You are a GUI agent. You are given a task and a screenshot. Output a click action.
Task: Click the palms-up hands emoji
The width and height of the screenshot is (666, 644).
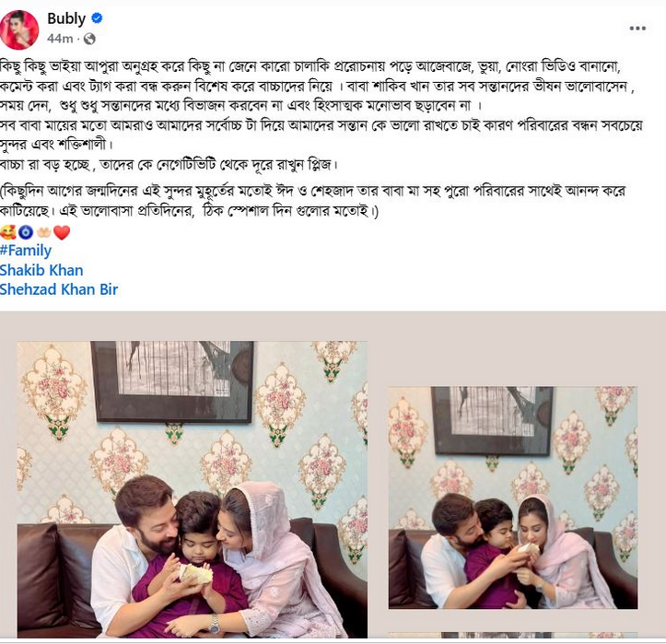[43, 232]
